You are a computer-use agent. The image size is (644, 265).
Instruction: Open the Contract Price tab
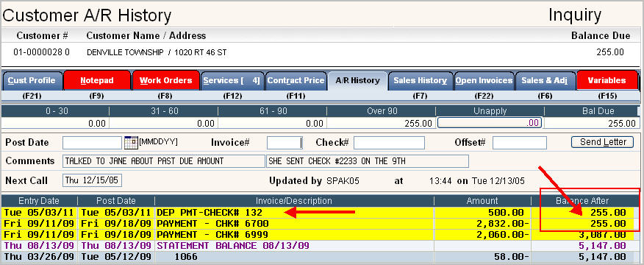pos(296,80)
